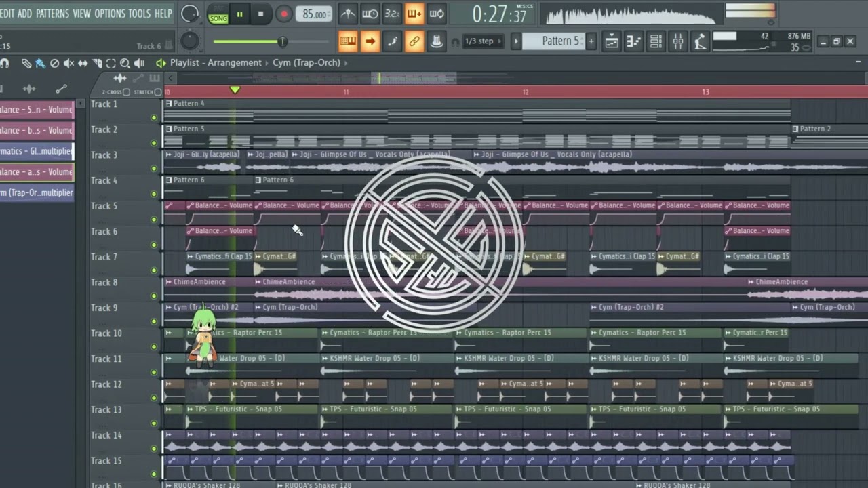Screen dimensions: 868x488
Task: Enable the STRETCH checkbox
Action: coord(158,92)
